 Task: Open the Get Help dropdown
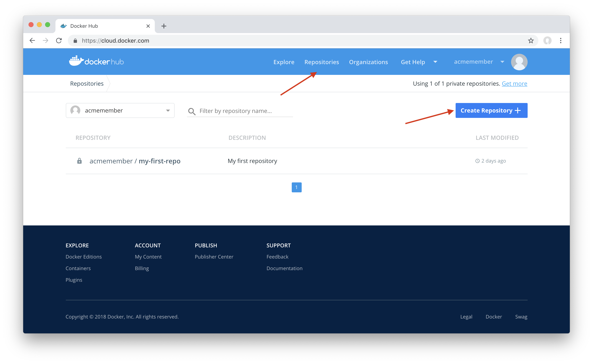coord(419,62)
